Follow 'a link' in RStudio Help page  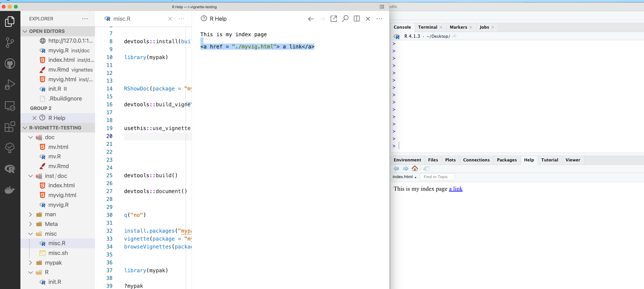[x=455, y=189]
